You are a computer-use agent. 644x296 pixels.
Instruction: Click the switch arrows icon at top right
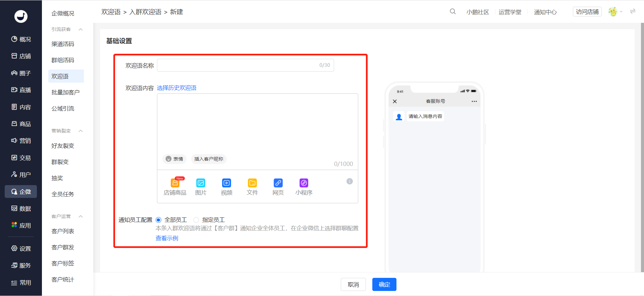tap(633, 11)
